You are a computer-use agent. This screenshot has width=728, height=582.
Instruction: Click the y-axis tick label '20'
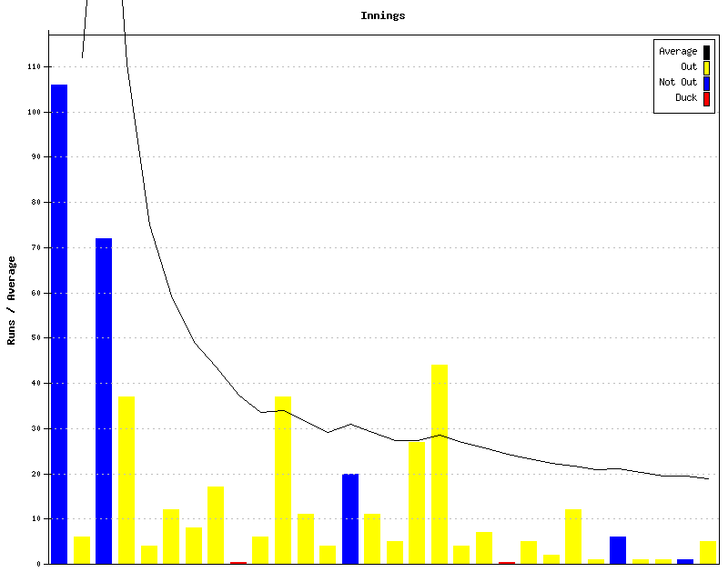36,474
